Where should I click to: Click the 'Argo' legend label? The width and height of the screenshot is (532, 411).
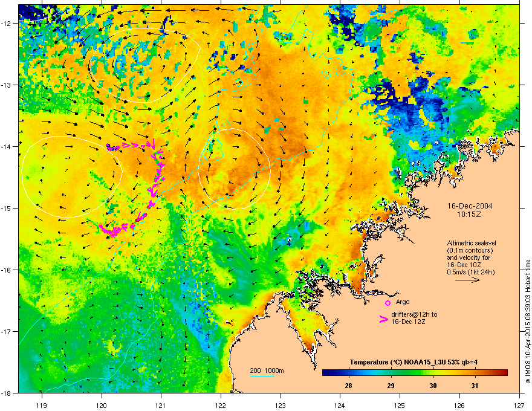pyautogui.click(x=403, y=302)
